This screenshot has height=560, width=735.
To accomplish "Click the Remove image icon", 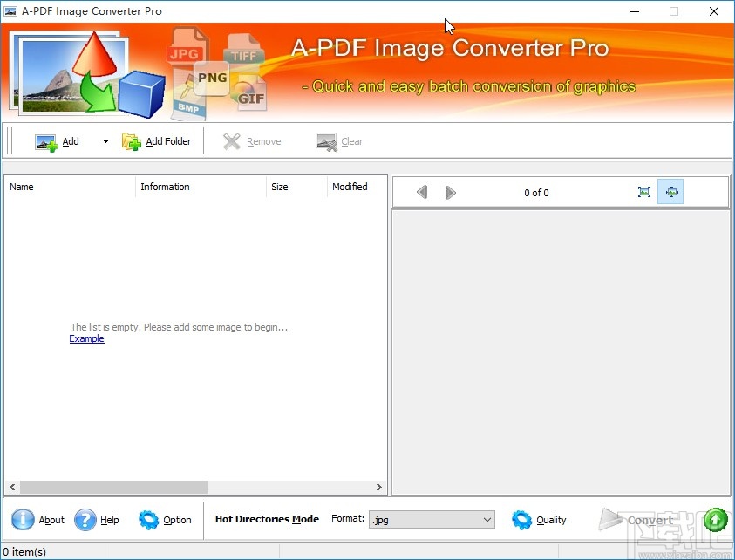I will (232, 140).
